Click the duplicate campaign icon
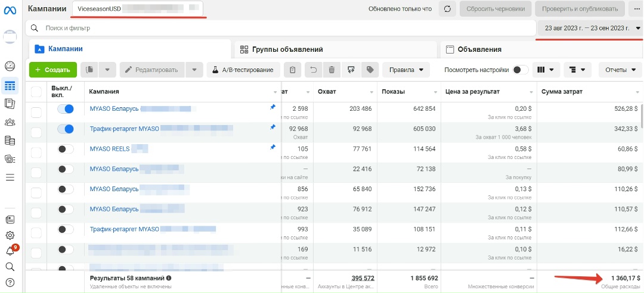The image size is (644, 293). 89,70
